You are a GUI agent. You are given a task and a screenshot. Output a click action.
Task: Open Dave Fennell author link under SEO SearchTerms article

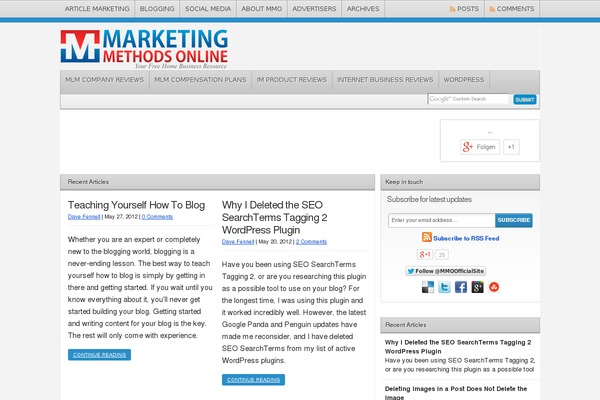pos(238,242)
